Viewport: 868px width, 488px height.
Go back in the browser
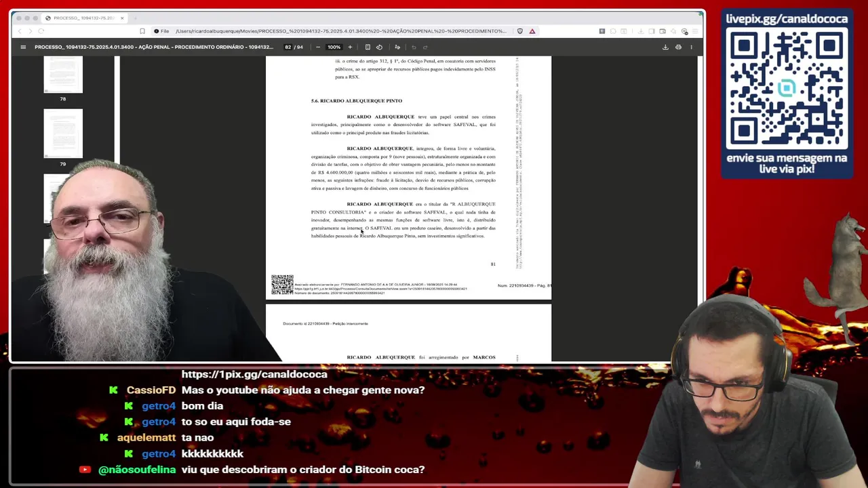point(20,31)
